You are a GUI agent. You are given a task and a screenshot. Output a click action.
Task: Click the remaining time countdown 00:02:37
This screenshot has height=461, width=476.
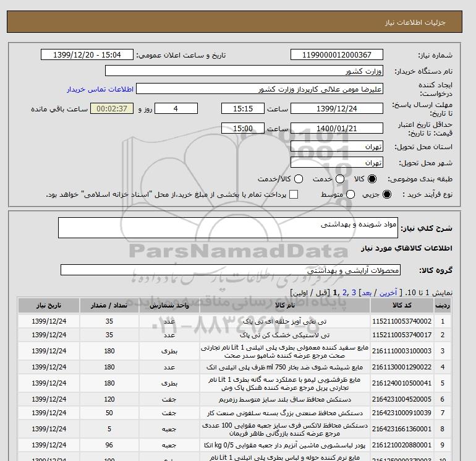point(112,108)
